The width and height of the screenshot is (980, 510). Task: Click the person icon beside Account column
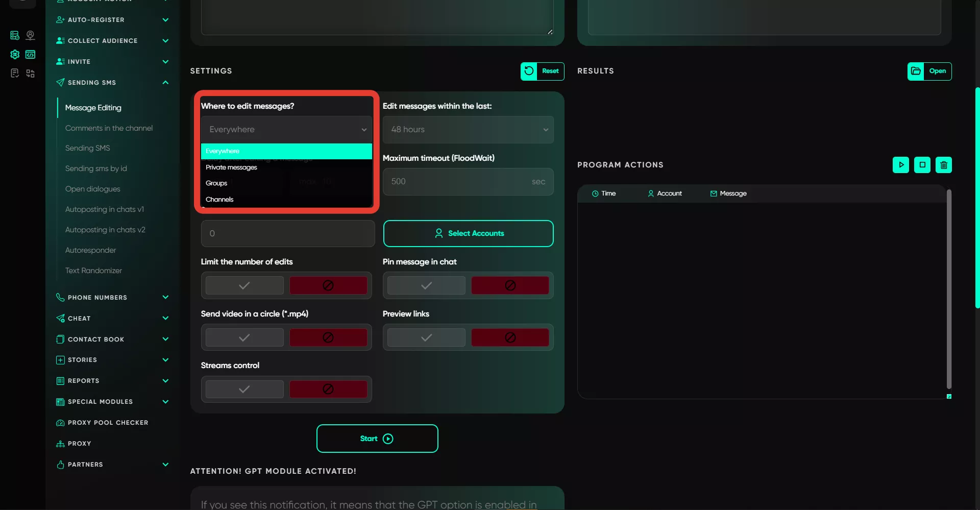pos(651,193)
